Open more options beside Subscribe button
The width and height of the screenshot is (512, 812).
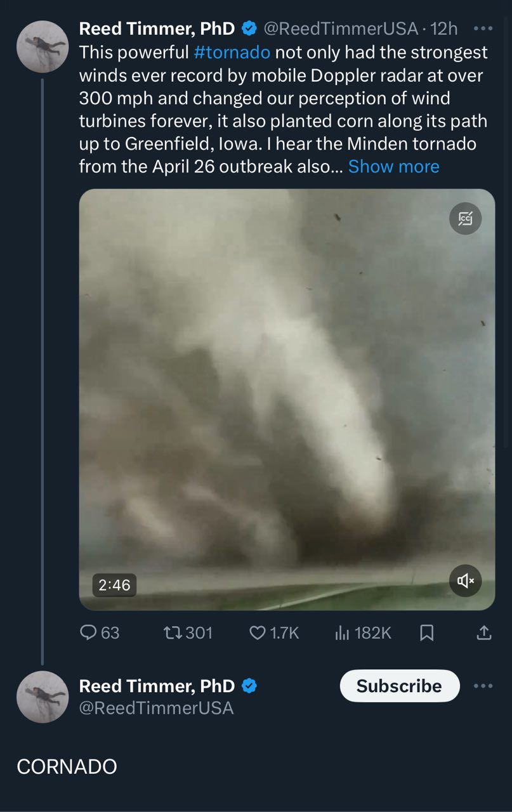point(483,686)
